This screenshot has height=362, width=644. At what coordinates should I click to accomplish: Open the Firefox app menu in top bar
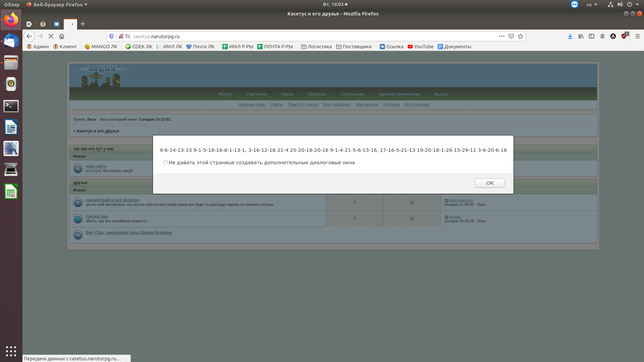click(57, 4)
